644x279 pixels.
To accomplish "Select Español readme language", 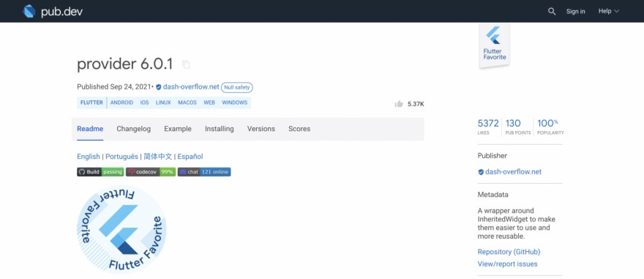I will (190, 157).
